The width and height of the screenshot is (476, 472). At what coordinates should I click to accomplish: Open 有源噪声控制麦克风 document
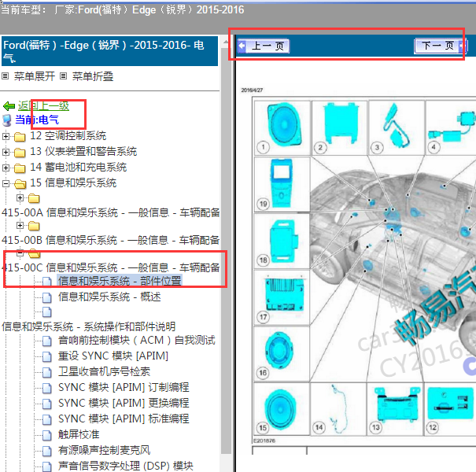[104, 450]
